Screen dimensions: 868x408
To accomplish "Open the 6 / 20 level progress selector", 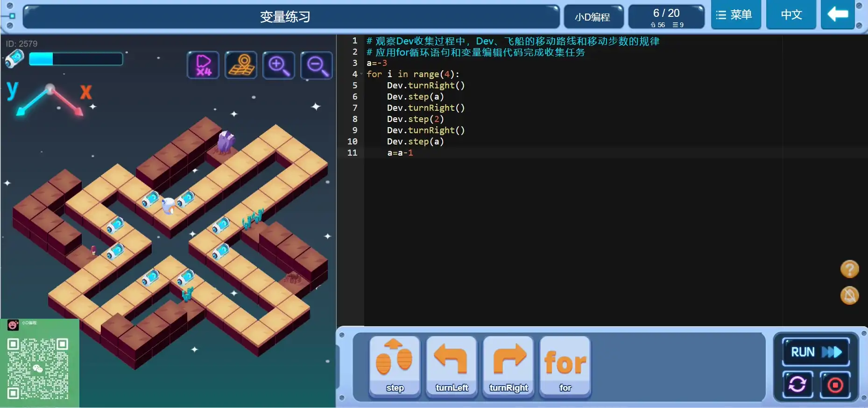I will [x=666, y=17].
